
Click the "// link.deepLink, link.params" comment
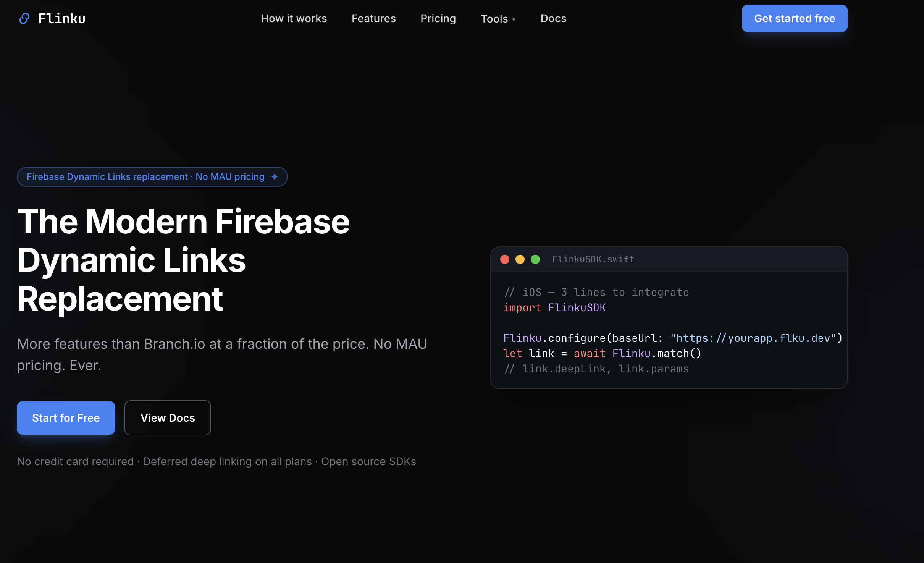click(596, 369)
